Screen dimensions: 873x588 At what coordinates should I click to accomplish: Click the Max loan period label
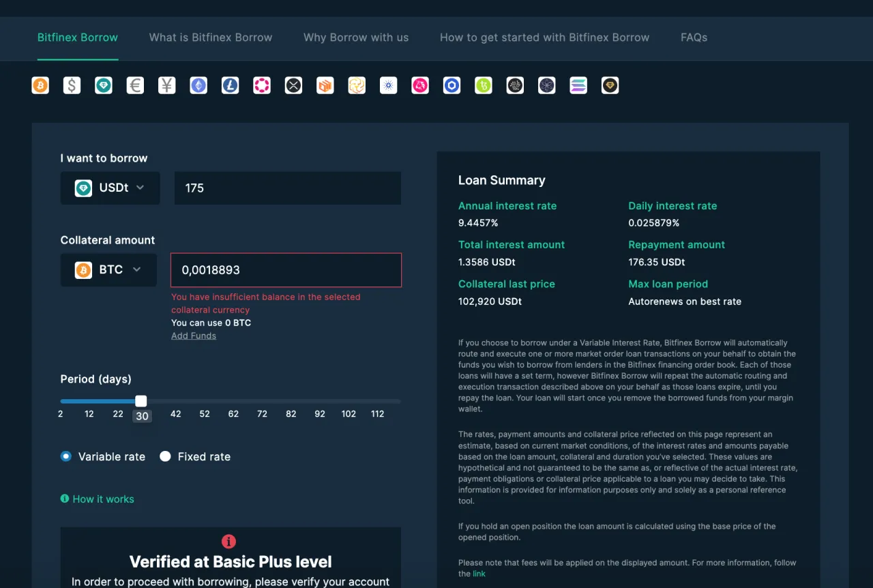point(668,284)
